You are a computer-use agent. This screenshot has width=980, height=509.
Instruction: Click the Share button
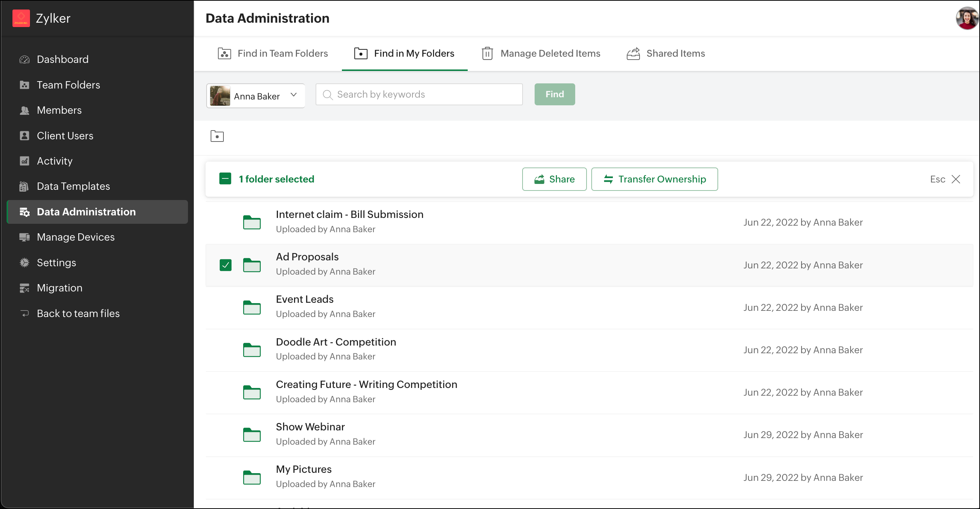[x=554, y=179]
